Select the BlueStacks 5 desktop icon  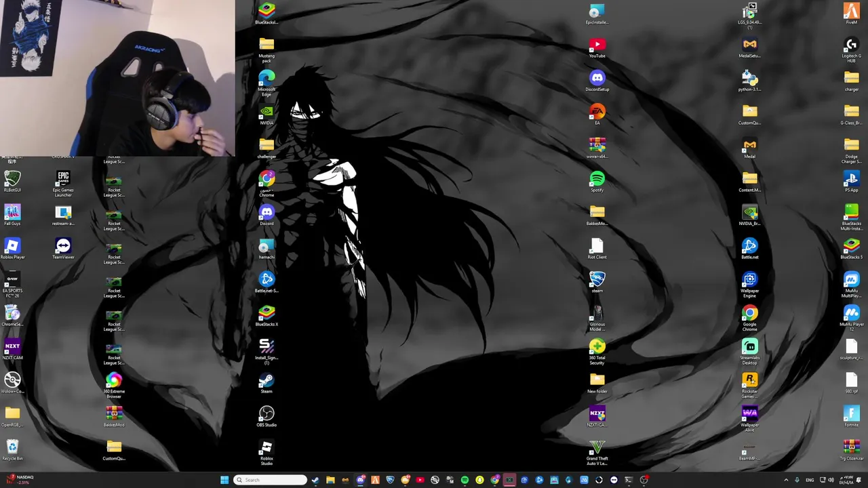[851, 249]
